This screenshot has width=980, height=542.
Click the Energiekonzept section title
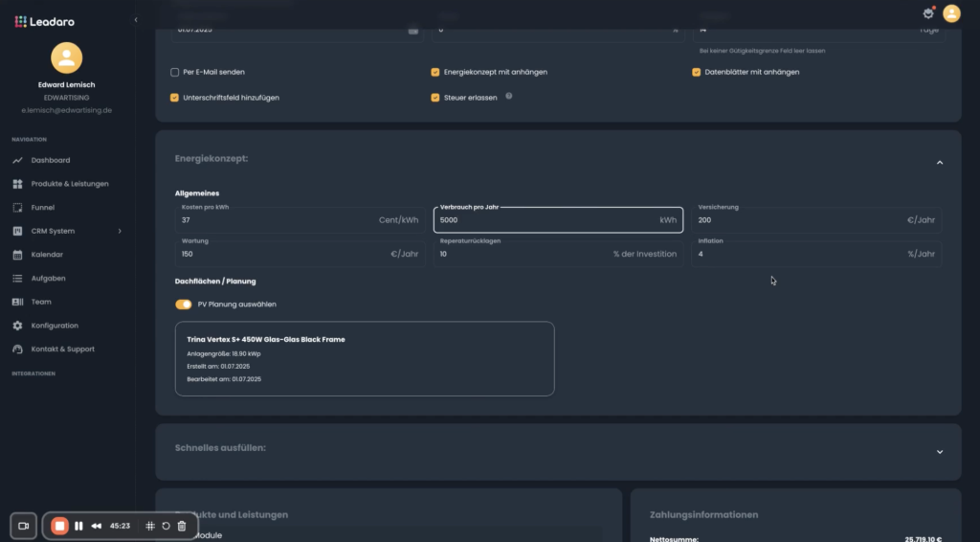tap(212, 159)
